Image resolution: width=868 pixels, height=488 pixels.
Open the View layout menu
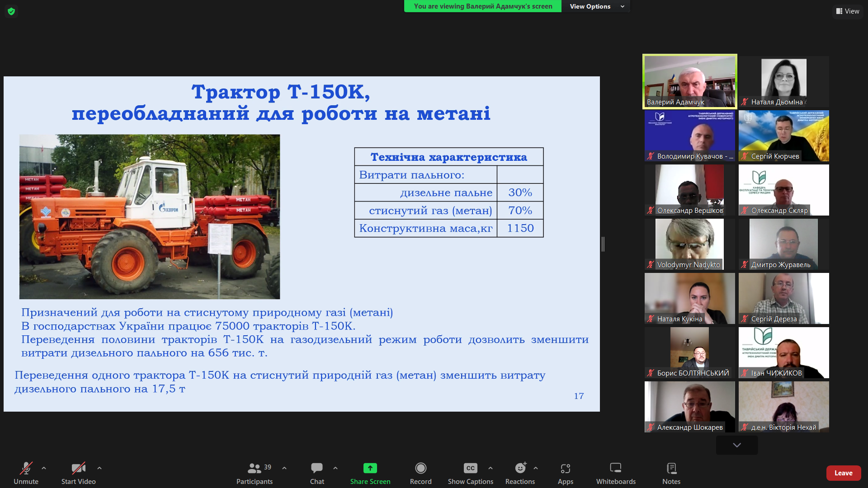pyautogui.click(x=848, y=11)
